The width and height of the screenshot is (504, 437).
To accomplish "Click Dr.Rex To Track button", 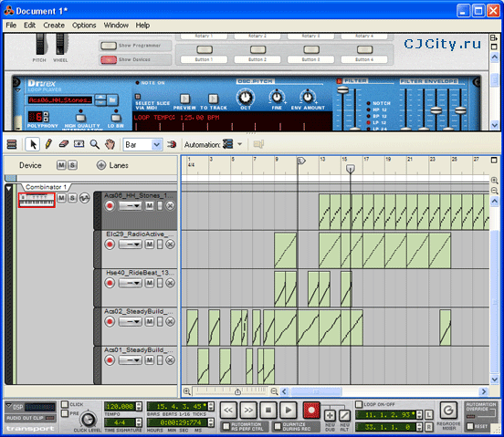I will tap(213, 99).
